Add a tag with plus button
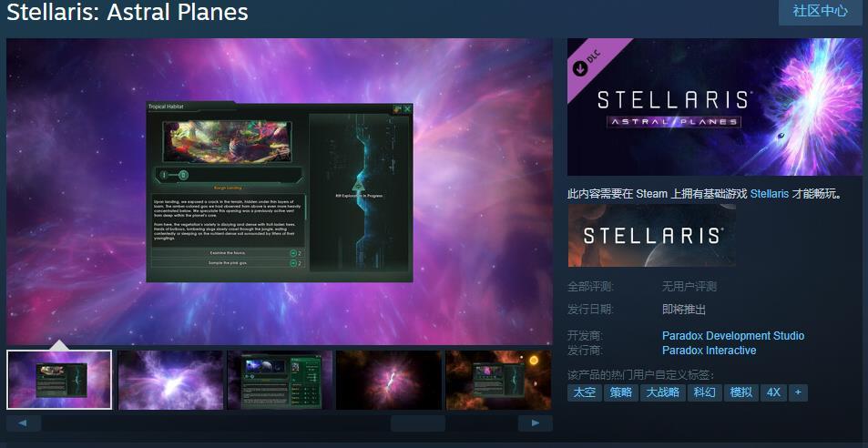Screen dimensions: 868x448 [x=798, y=392]
